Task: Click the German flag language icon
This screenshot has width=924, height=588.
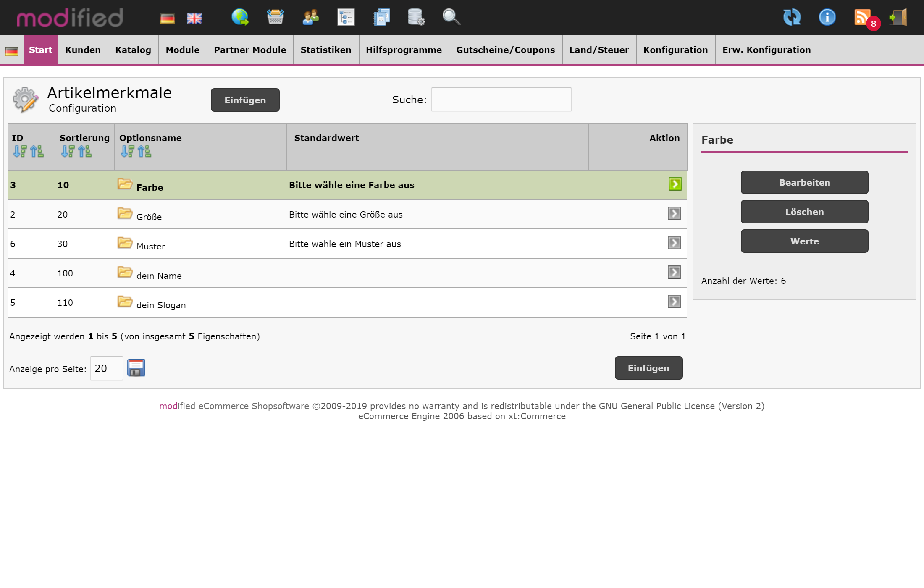Action: 167,18
